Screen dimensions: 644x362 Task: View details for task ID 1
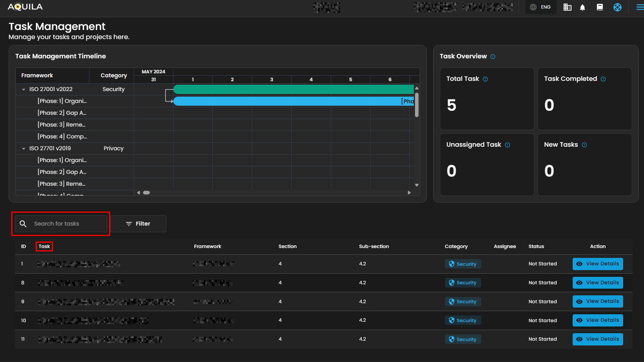[597, 264]
